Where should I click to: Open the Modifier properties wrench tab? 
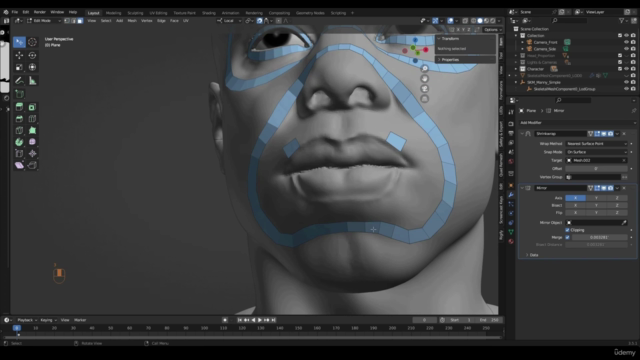point(511,195)
